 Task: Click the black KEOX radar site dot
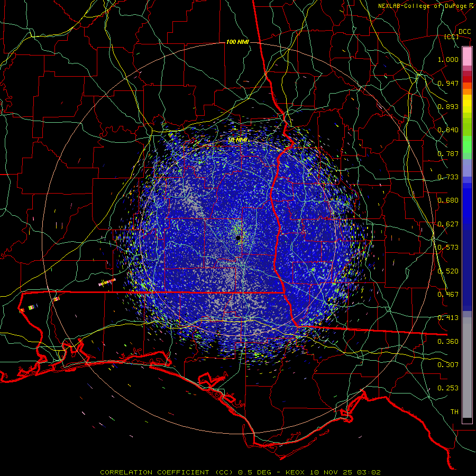[x=239, y=238]
